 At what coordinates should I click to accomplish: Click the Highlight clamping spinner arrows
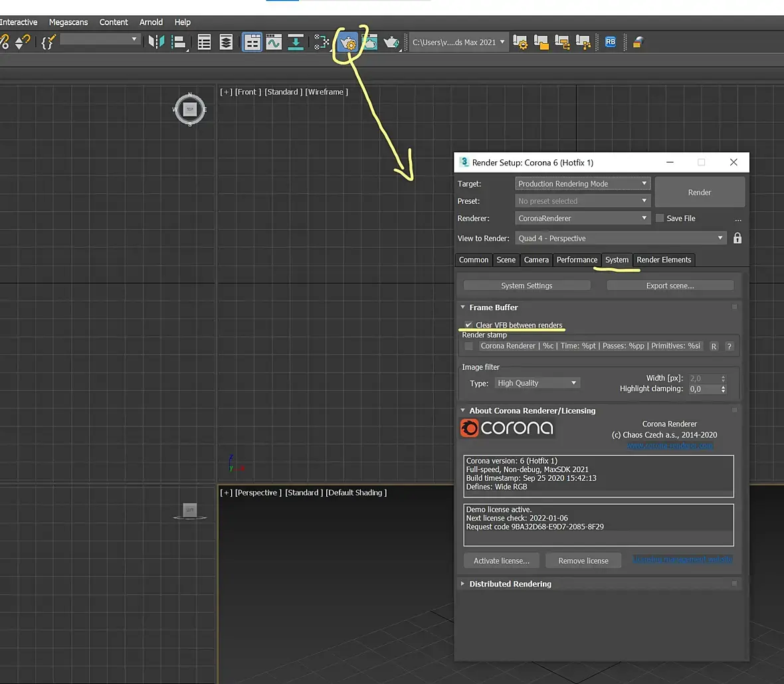(724, 389)
